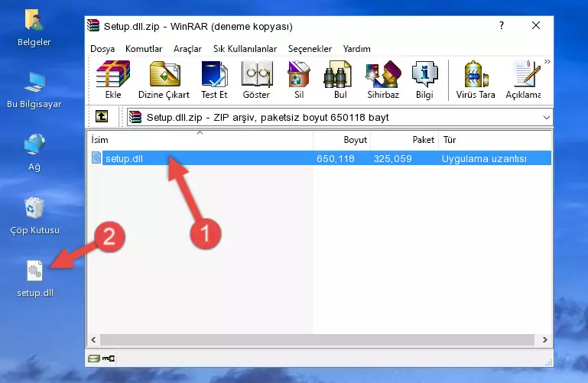Click the 325,059 packed size value

[x=392, y=158]
